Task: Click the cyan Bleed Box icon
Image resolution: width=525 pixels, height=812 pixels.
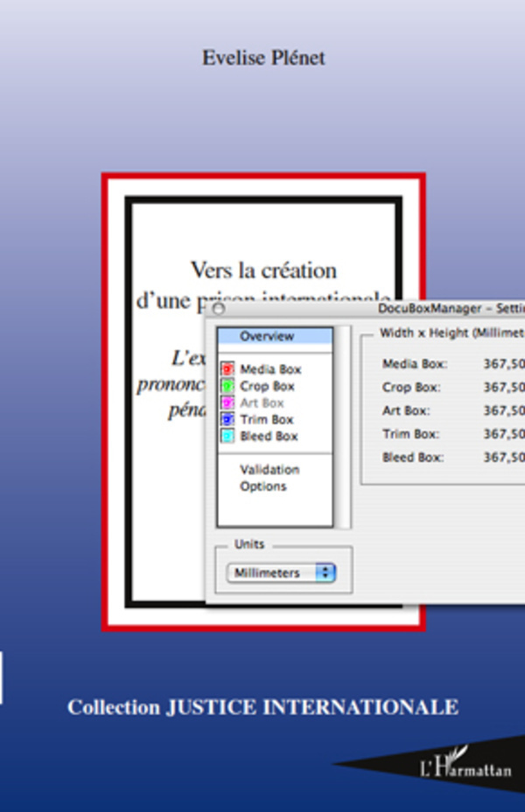Action: 227,436
